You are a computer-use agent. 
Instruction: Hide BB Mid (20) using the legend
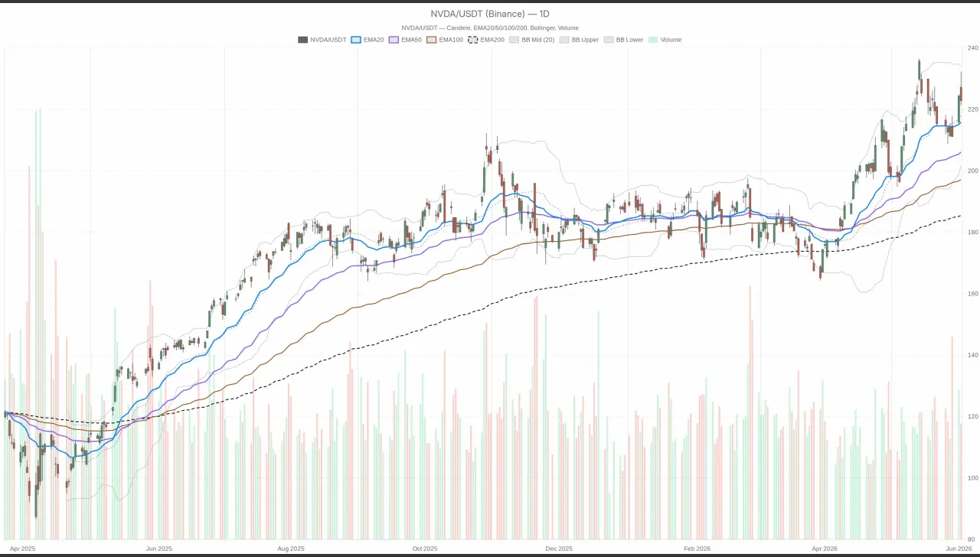click(x=532, y=40)
